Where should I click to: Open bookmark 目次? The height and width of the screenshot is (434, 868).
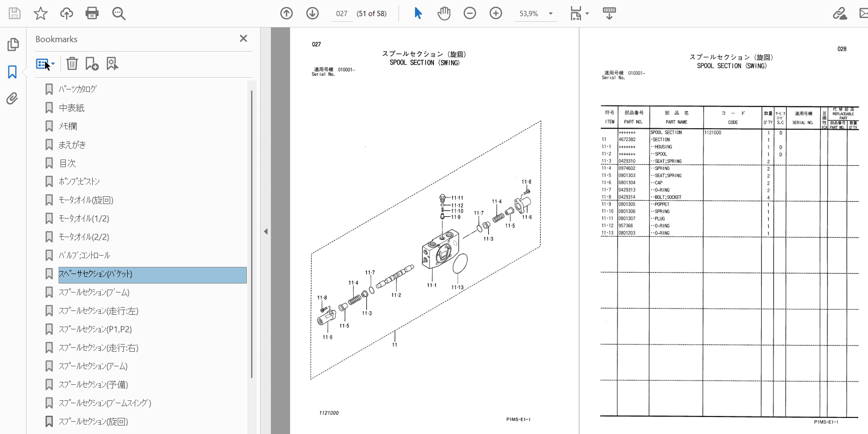[67, 163]
